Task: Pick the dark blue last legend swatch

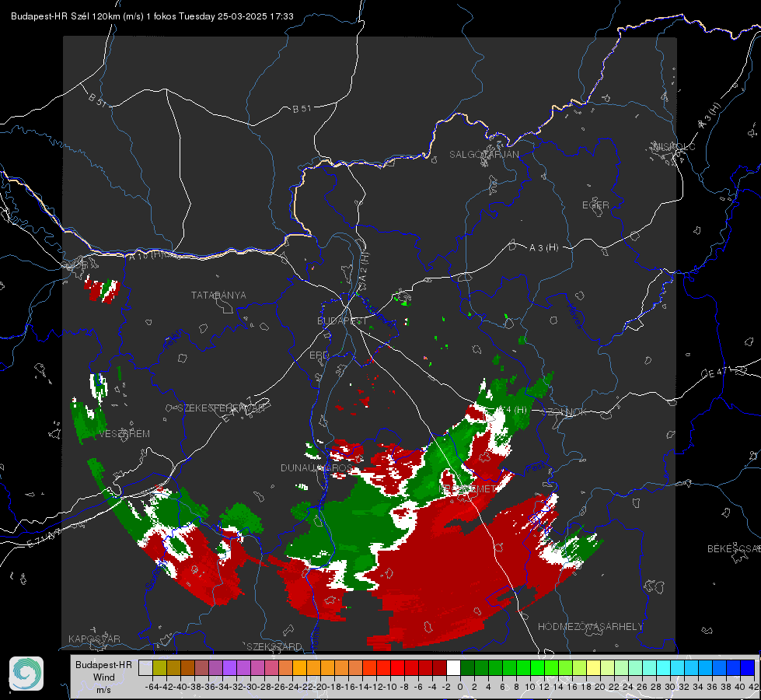Action: [x=748, y=668]
